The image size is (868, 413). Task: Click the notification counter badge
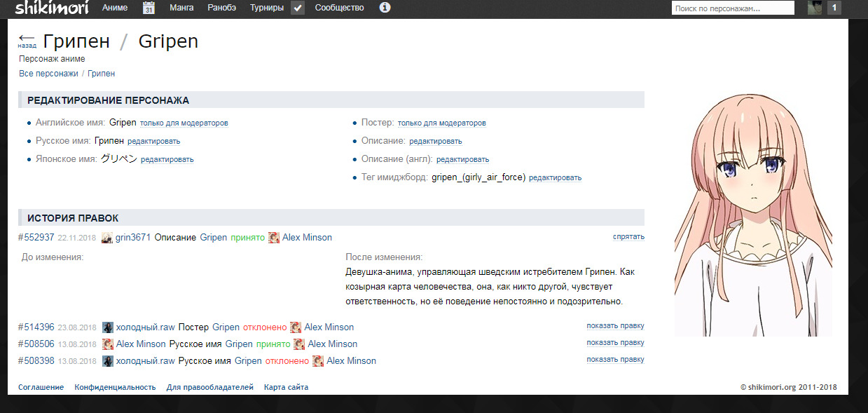pyautogui.click(x=834, y=8)
